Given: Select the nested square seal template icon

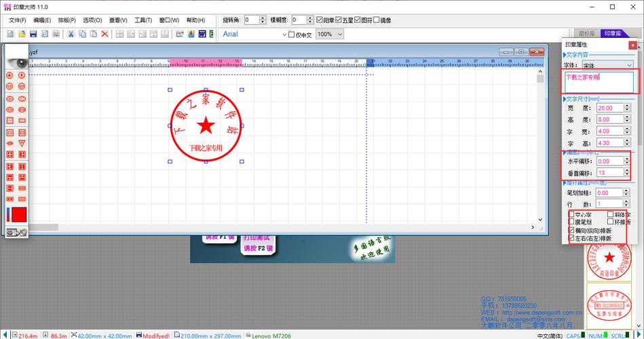Looking at the screenshot, I should (x=10, y=133).
